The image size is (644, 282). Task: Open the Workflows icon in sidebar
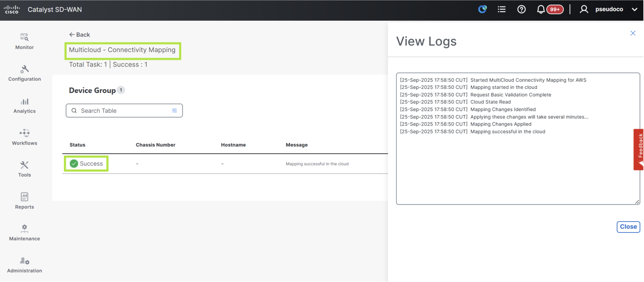[24, 133]
